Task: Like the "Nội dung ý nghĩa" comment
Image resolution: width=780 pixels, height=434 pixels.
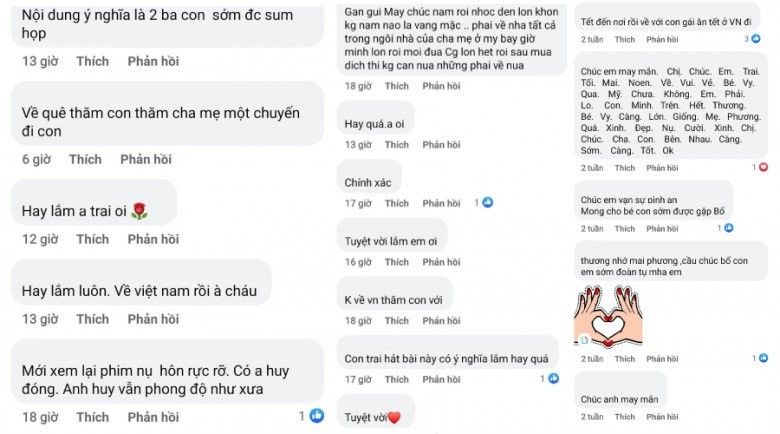Action: pos(92,61)
